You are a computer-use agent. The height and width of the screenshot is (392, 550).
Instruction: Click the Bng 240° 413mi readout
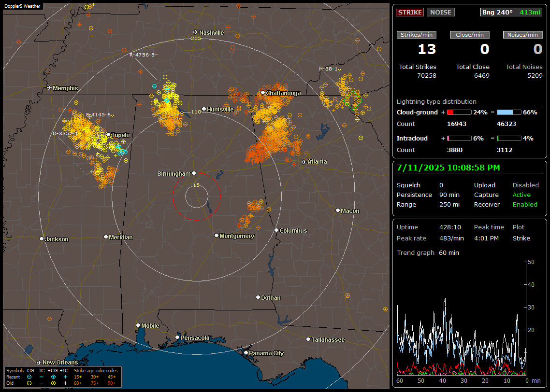pos(511,12)
